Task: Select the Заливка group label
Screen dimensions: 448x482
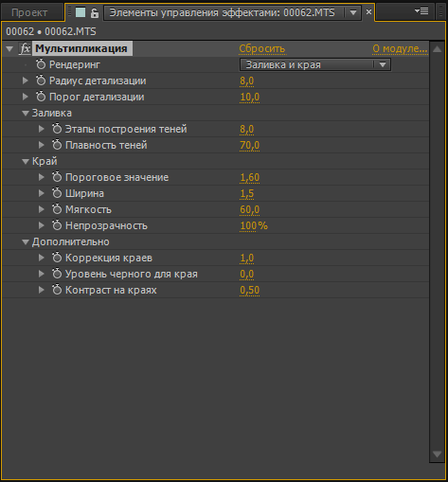Action: (x=52, y=113)
